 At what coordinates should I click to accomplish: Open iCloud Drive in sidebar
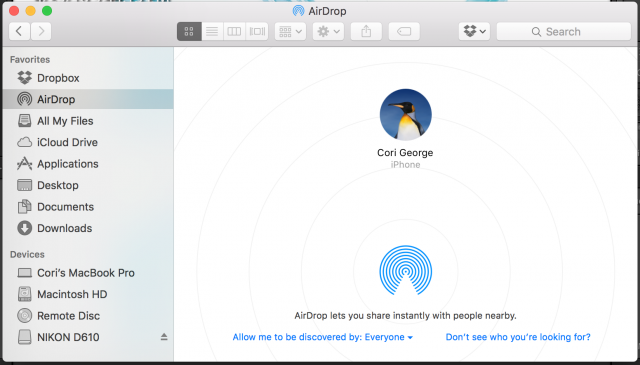tap(88, 142)
